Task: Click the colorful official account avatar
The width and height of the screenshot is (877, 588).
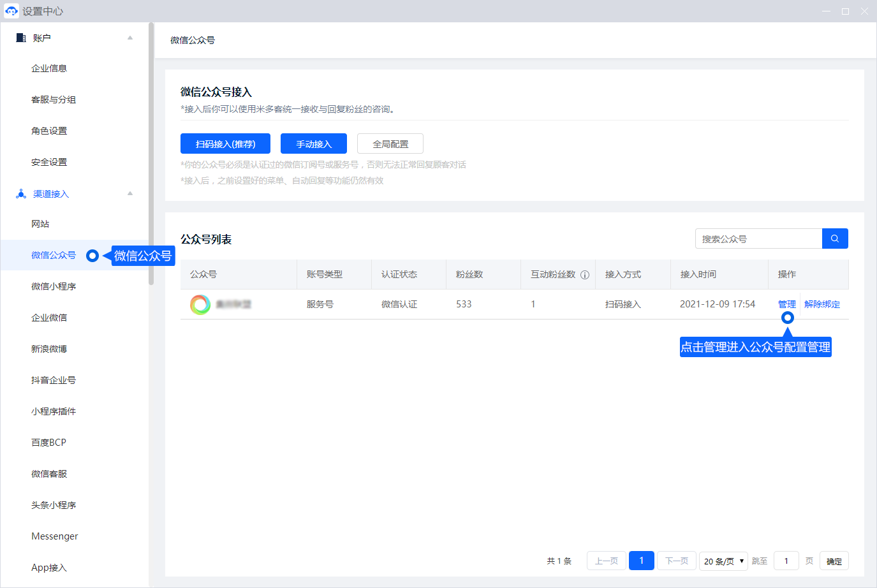Action: [200, 304]
